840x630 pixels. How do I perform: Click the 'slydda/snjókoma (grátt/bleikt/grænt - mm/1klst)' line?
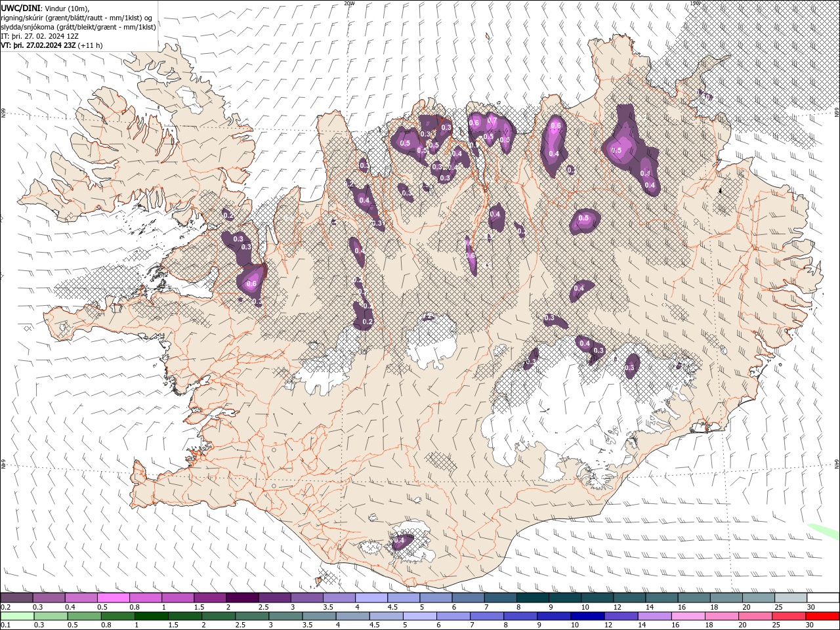[79, 27]
